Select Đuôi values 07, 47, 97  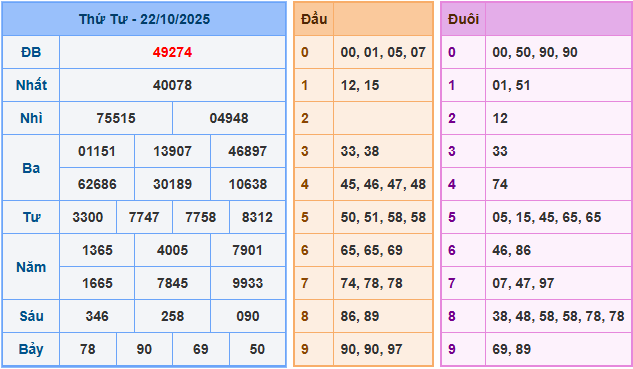[523, 283]
